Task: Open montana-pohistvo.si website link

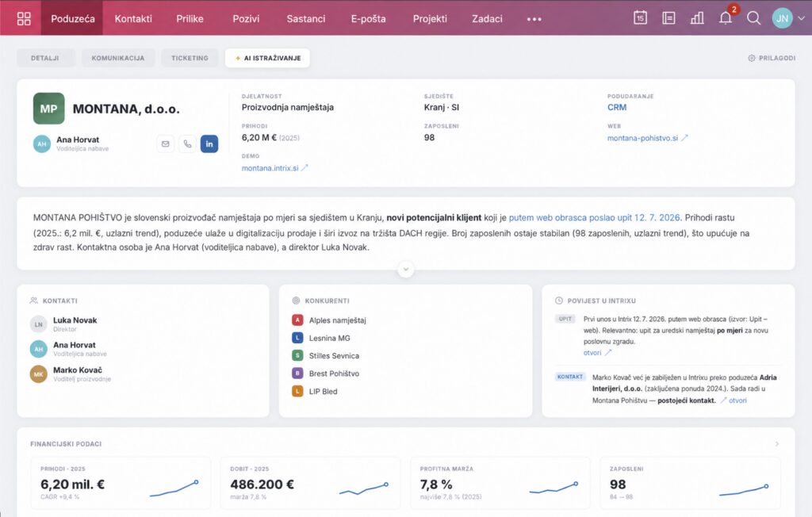Action: tap(647, 138)
